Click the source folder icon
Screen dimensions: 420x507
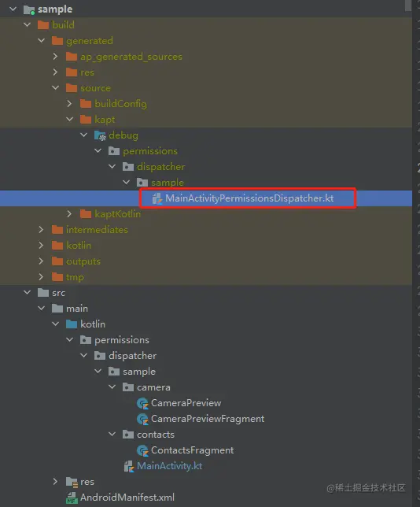point(72,88)
